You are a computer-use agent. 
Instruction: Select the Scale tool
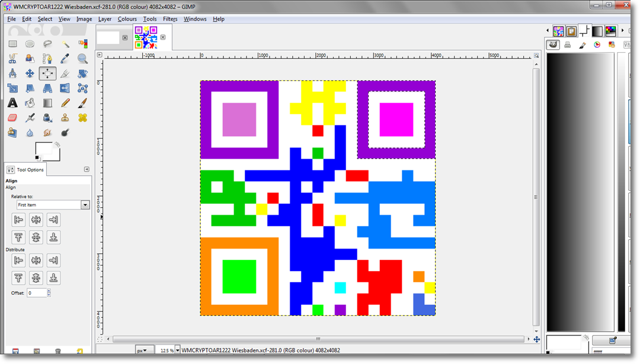pyautogui.click(x=12, y=88)
